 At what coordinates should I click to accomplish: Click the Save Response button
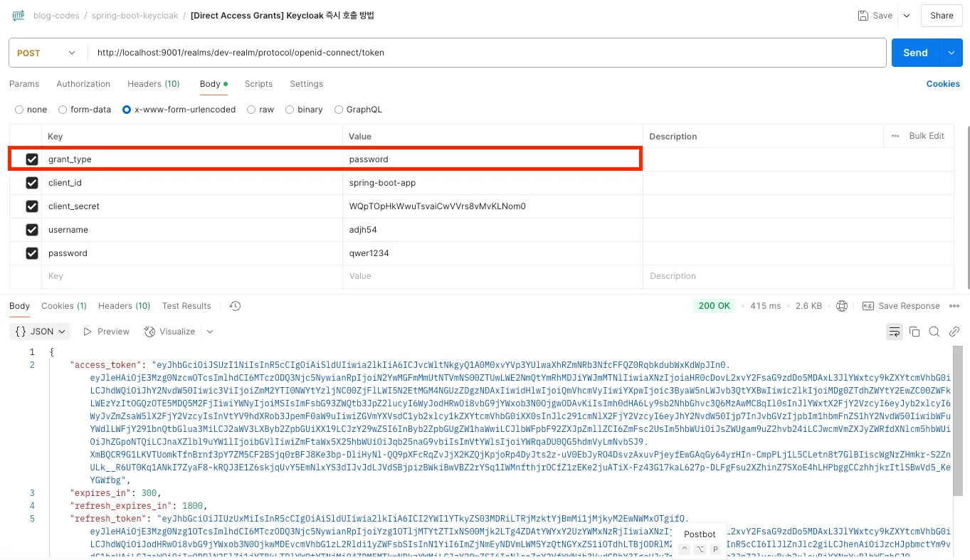pos(901,306)
